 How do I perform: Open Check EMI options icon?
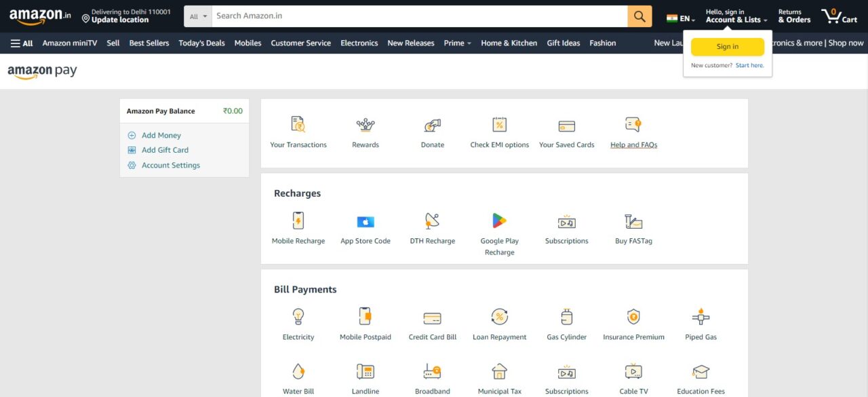[x=500, y=125]
